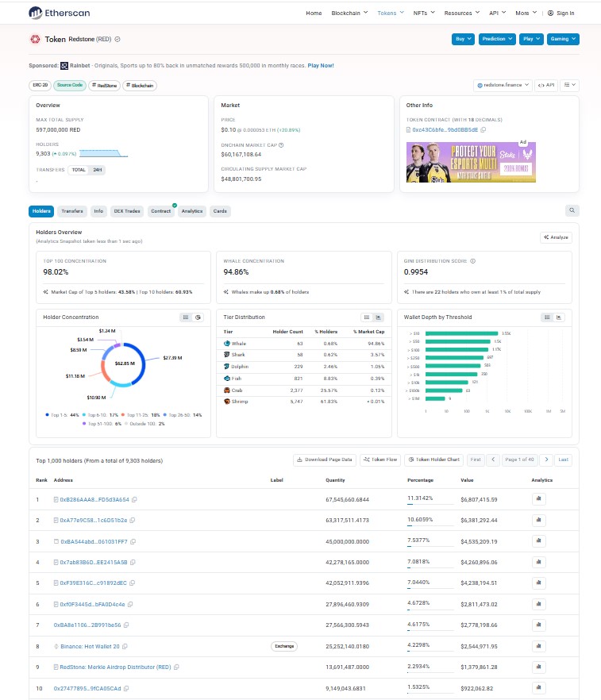This screenshot has width=601, height=700.
Task: Open RedStone Merkle Airdrop Distributor address
Action: click(115, 667)
